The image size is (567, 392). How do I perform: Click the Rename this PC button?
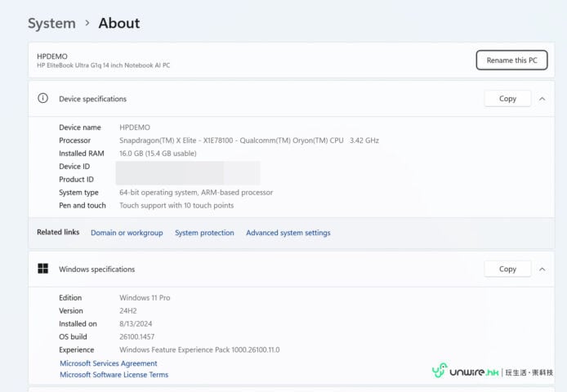[511, 60]
